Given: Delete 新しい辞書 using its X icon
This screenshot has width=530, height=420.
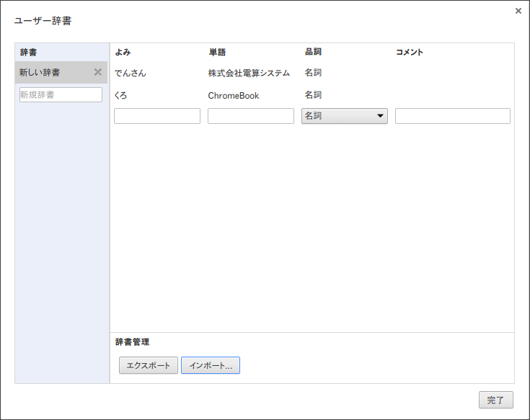Looking at the screenshot, I should coord(98,72).
